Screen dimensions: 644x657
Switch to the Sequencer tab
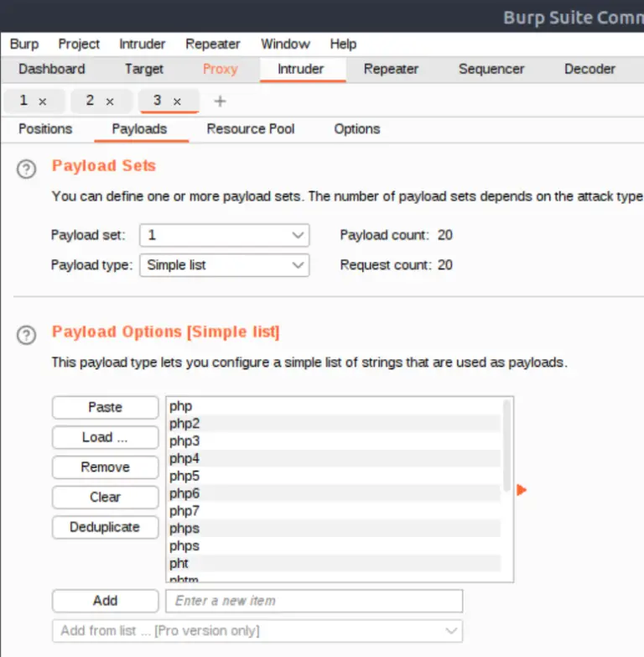[491, 69]
